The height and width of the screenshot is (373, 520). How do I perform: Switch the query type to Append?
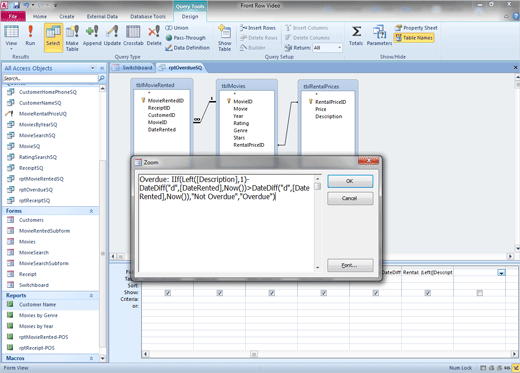[x=92, y=35]
